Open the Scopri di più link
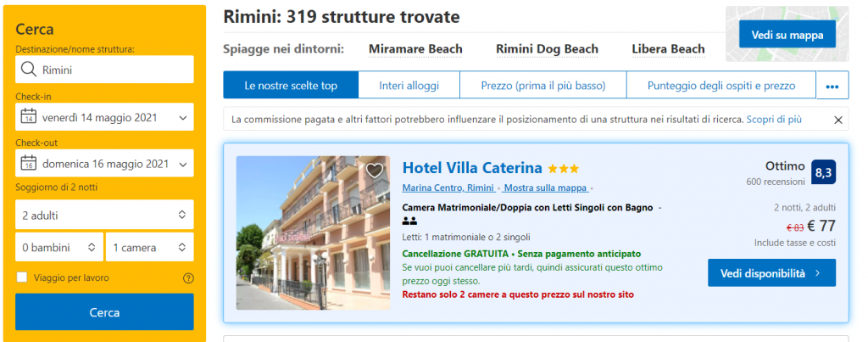This screenshot has height=342, width=868. pyautogui.click(x=774, y=119)
